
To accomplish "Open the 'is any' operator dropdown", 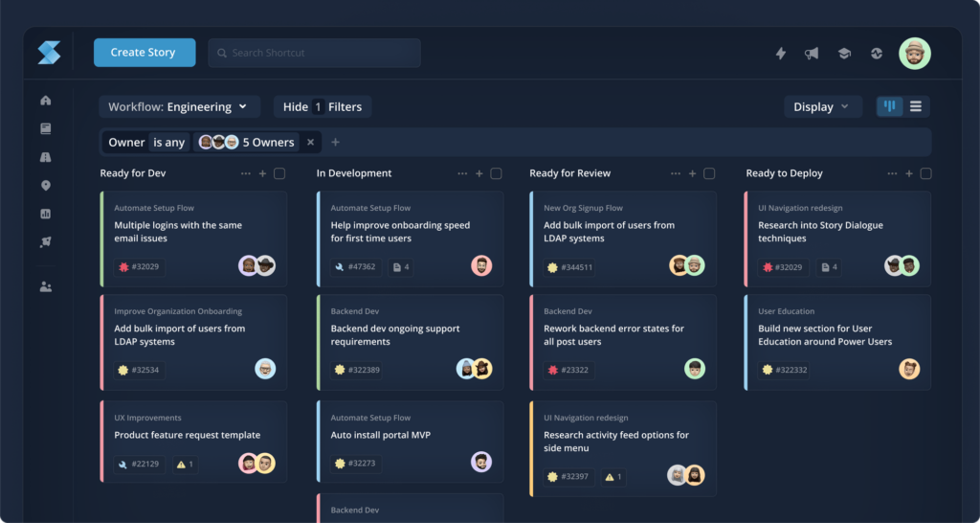I will tap(169, 142).
